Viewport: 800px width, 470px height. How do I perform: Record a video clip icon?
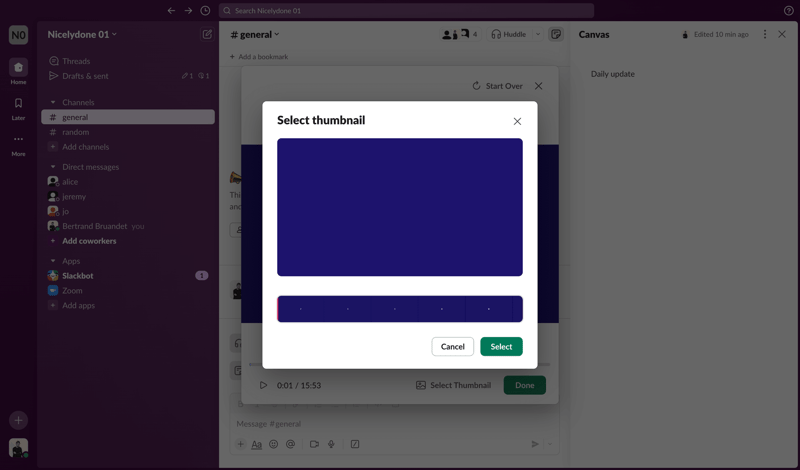pos(314,444)
